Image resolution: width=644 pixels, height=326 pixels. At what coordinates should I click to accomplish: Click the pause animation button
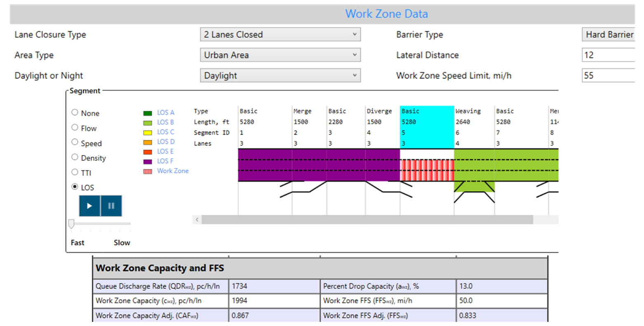tap(111, 206)
